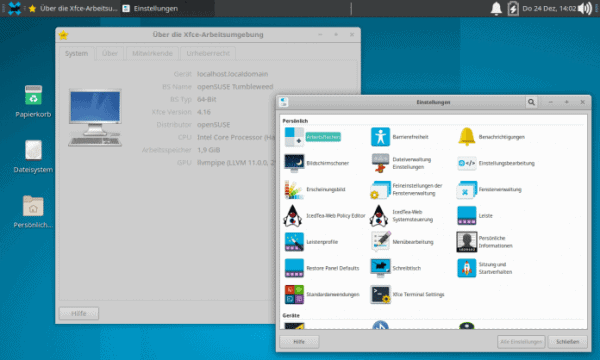
Task: Open the Papierkorb desktop icon
Action: pyautogui.click(x=33, y=101)
